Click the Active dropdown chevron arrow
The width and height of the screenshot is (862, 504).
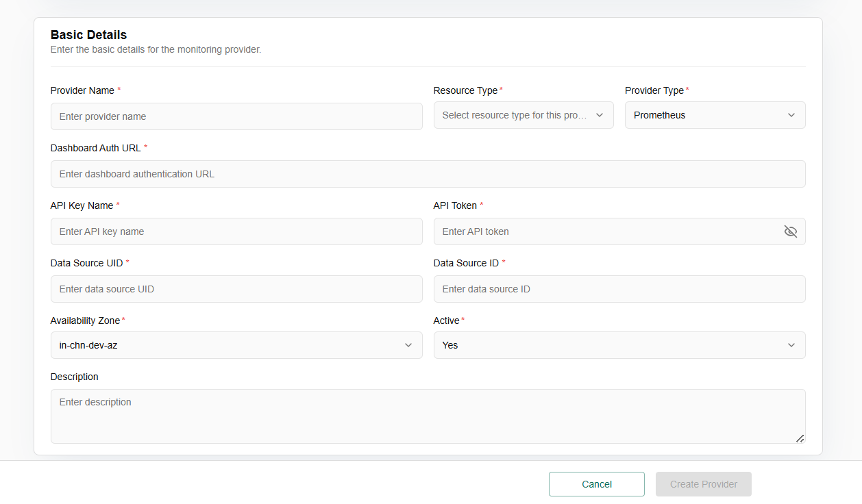(x=791, y=345)
